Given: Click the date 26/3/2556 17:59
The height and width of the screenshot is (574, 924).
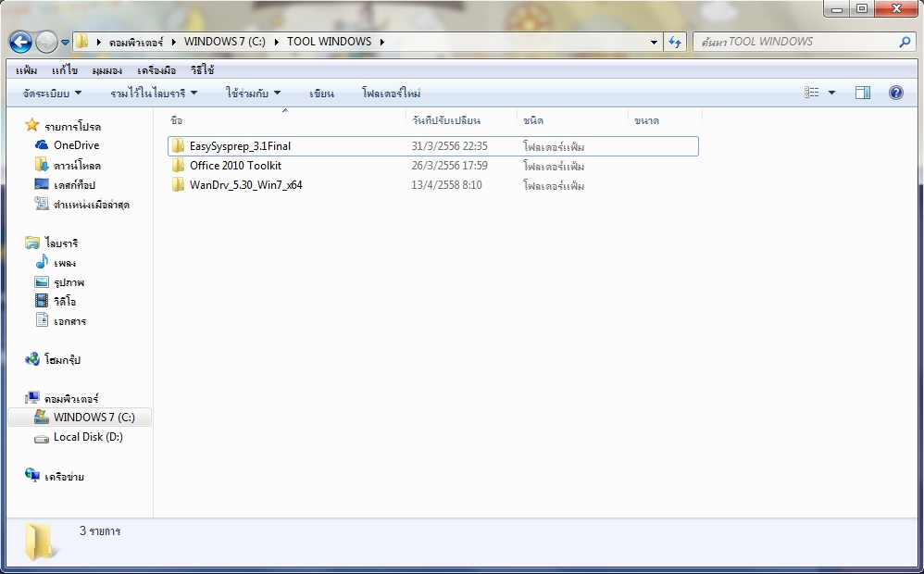Looking at the screenshot, I should pyautogui.click(x=450, y=166).
